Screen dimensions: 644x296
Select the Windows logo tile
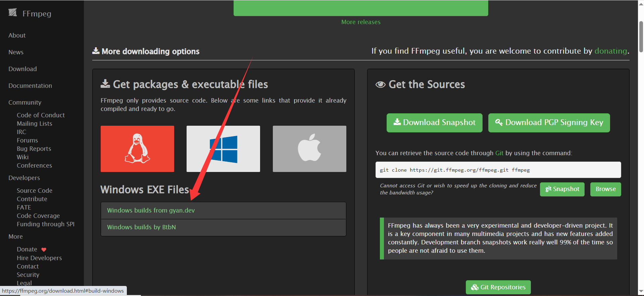coord(223,149)
